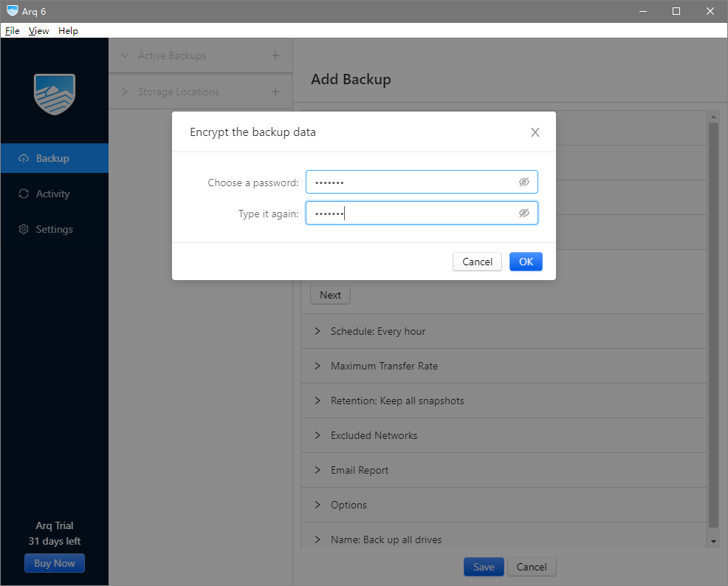Show password in Choose a password field

click(x=524, y=182)
